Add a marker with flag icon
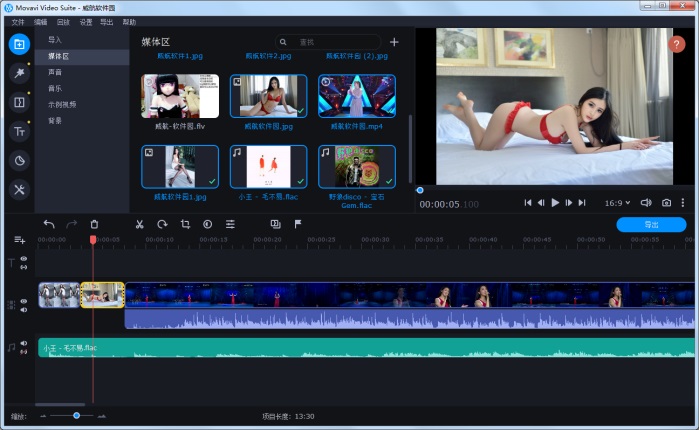This screenshot has height=430, width=699. click(x=298, y=225)
